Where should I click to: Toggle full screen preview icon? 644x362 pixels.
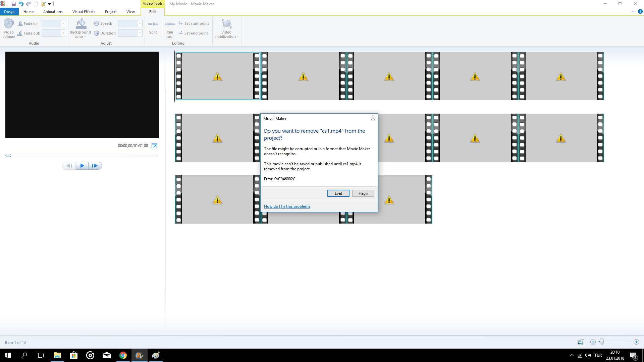[154, 146]
